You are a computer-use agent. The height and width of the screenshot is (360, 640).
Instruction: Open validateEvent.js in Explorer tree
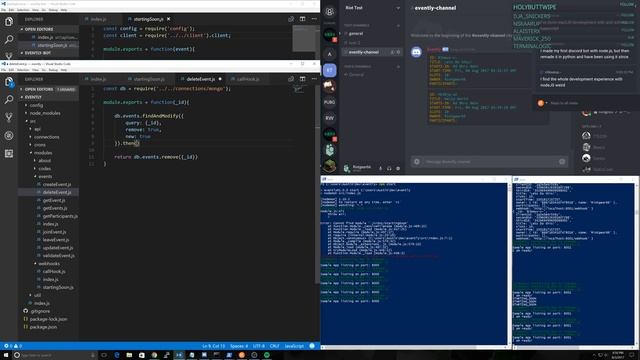coord(58,256)
